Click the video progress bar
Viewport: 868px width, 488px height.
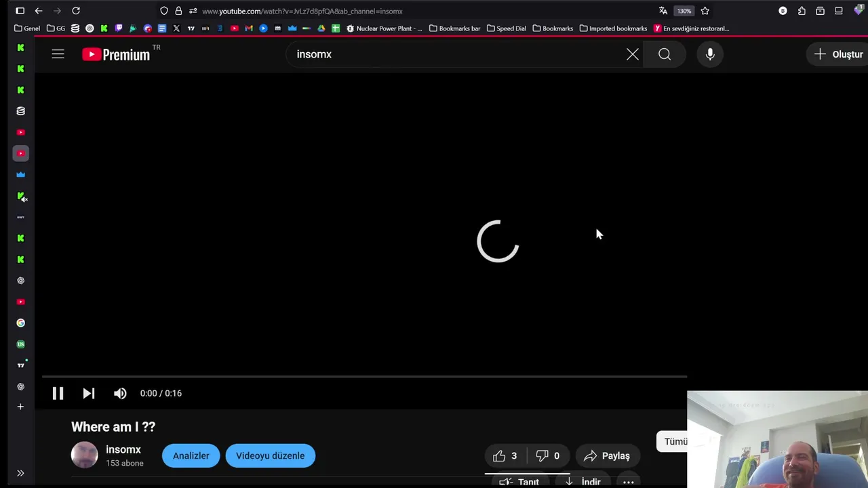pos(364,376)
